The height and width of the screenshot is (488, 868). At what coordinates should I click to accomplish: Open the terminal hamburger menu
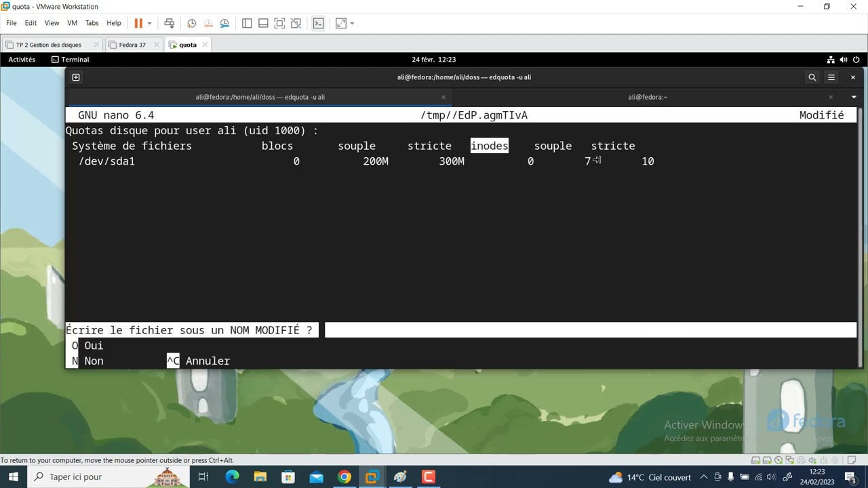point(831,77)
